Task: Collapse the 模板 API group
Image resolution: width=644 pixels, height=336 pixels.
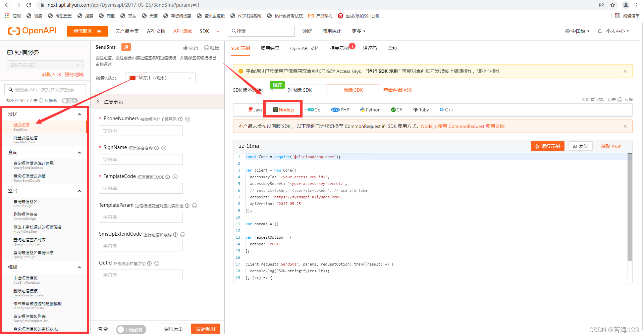Action: point(79,268)
